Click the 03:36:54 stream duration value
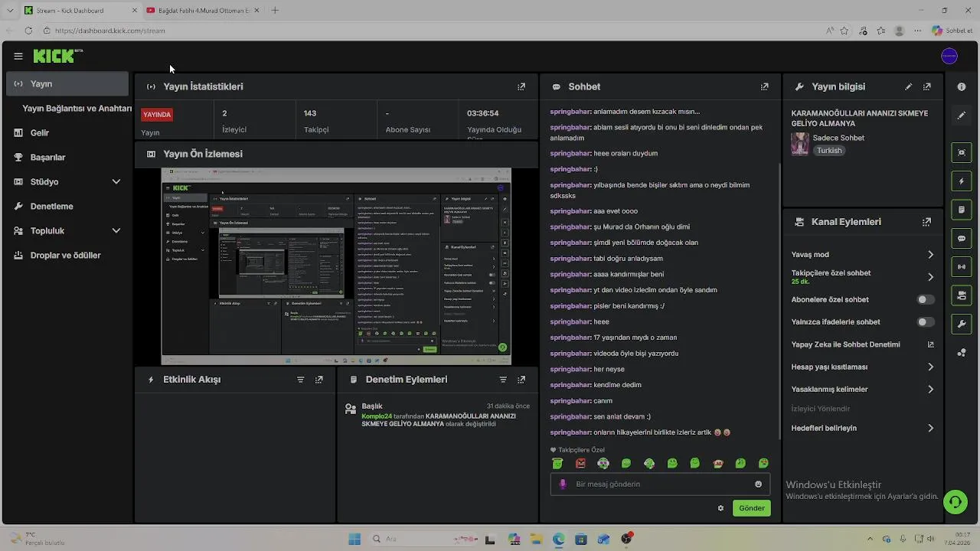The width and height of the screenshot is (980, 551). [x=483, y=113]
